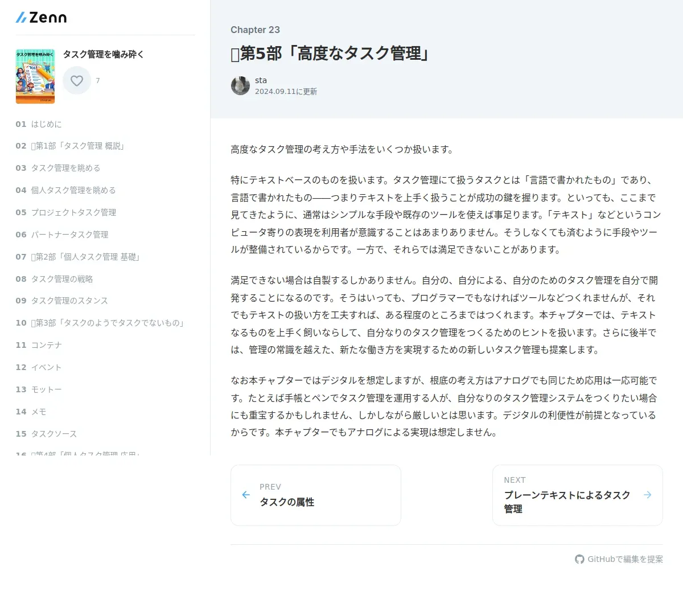Open chapter 08 タスク管理の戦略
This screenshot has height=616, width=683.
[55, 279]
